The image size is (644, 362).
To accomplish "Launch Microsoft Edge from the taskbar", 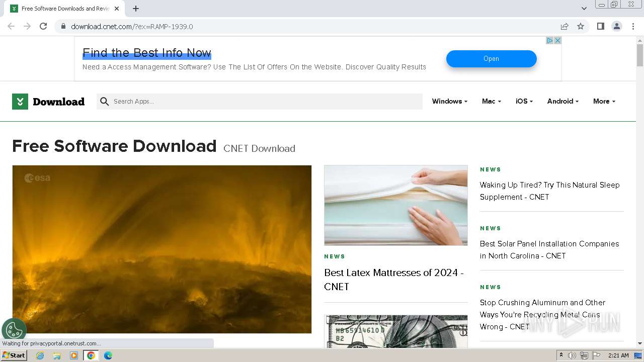I will coord(108,355).
